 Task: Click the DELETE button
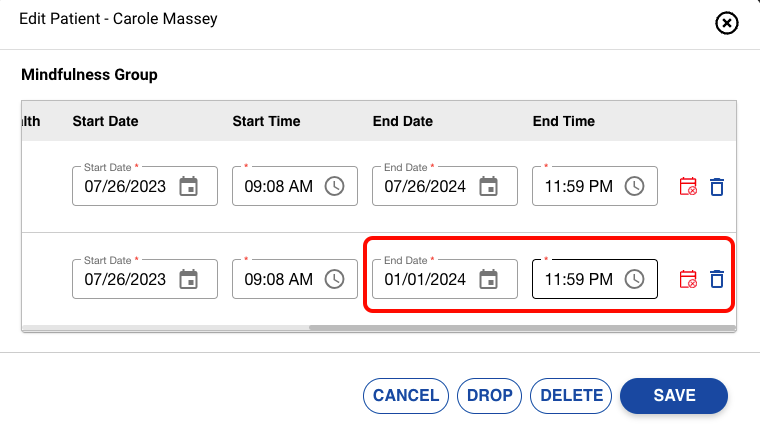pyautogui.click(x=571, y=395)
